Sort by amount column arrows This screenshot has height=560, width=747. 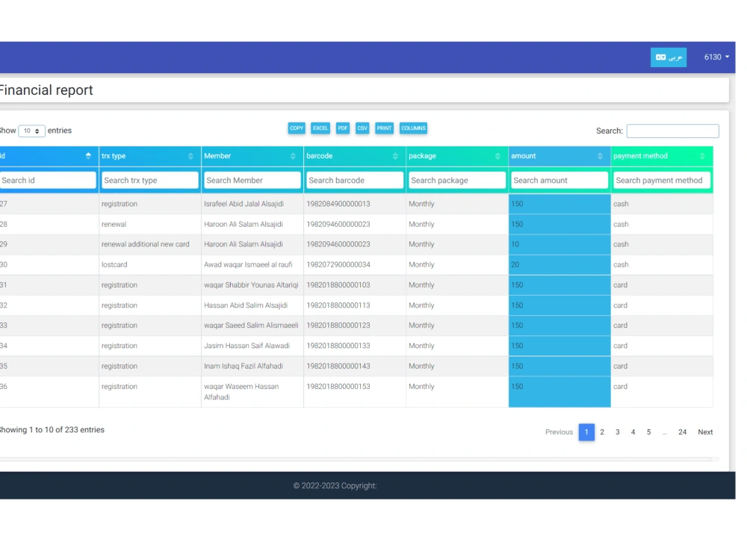601,156
